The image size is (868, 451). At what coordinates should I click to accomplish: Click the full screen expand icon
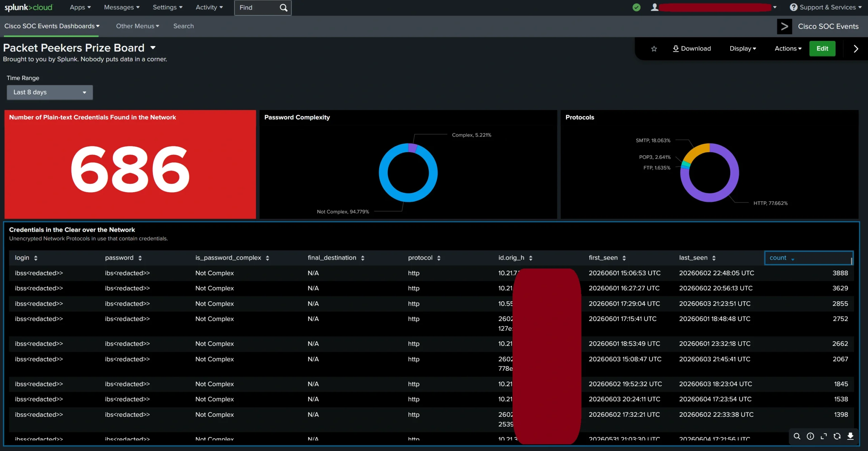[x=824, y=436]
